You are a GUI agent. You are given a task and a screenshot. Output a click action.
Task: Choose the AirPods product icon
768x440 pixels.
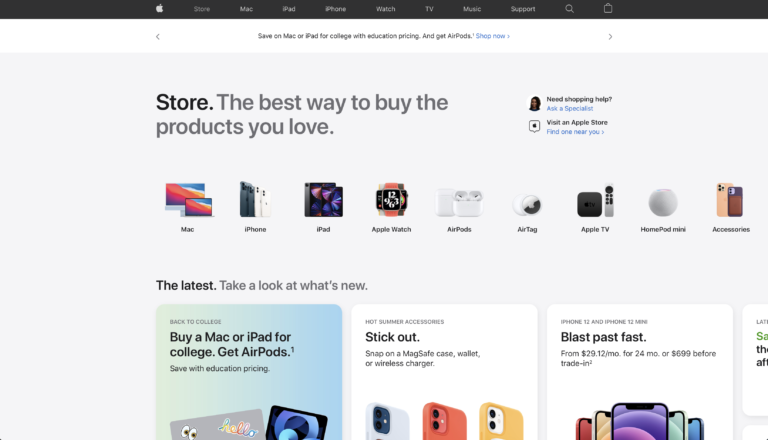point(459,202)
